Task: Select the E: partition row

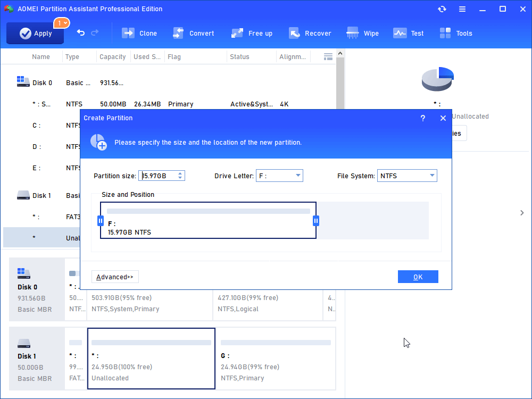Action: 41,168
